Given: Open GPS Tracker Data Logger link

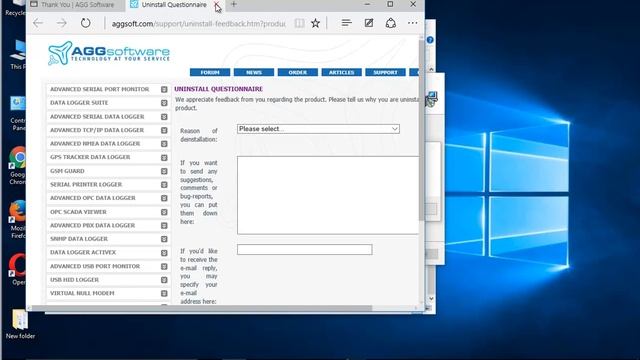Looking at the screenshot, I should [x=90, y=157].
